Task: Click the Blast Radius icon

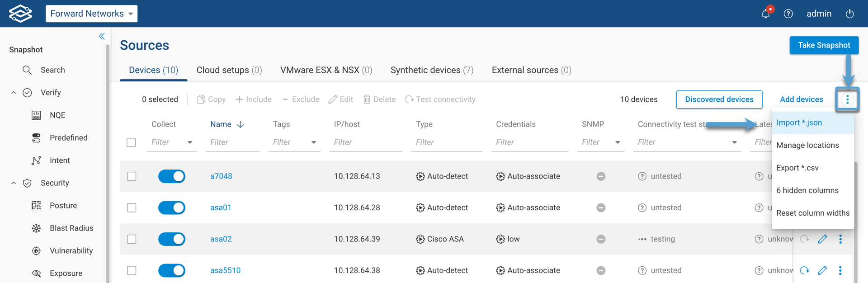Action: pos(36,228)
